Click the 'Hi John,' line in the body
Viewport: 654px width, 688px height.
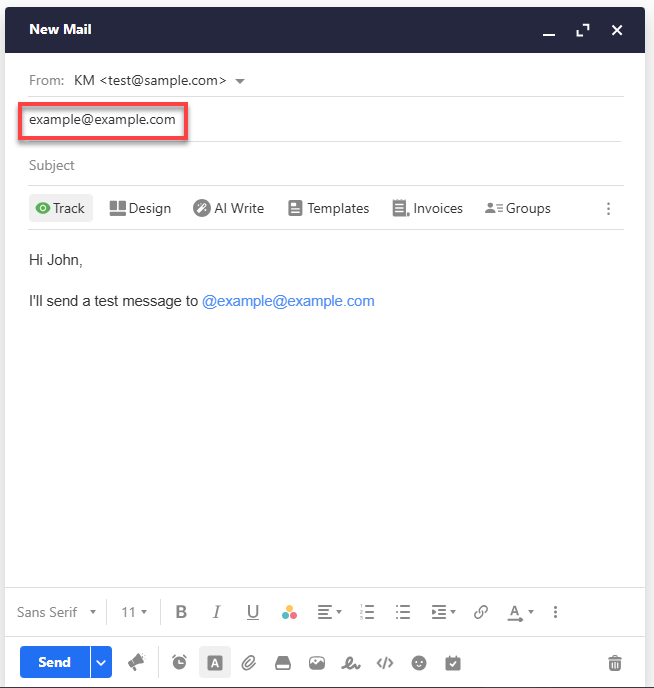click(x=56, y=260)
